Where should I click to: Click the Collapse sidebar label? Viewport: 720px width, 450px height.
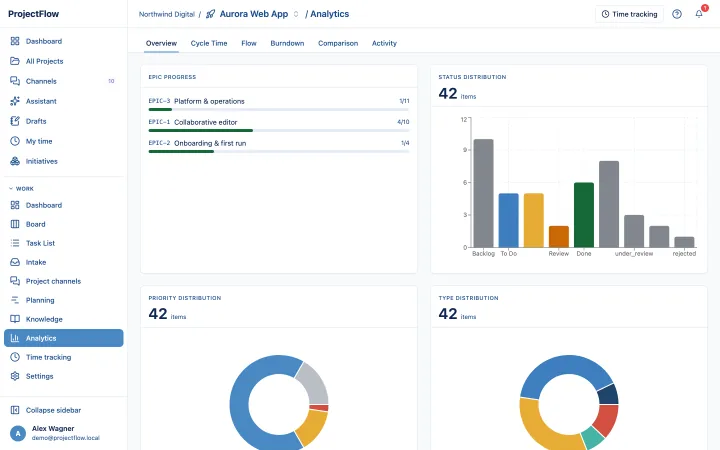[x=53, y=410]
